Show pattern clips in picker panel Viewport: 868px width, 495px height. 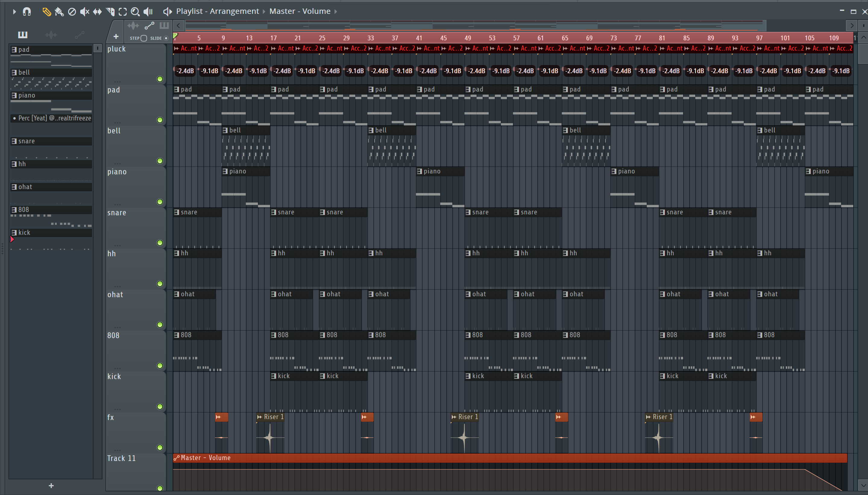(x=23, y=34)
